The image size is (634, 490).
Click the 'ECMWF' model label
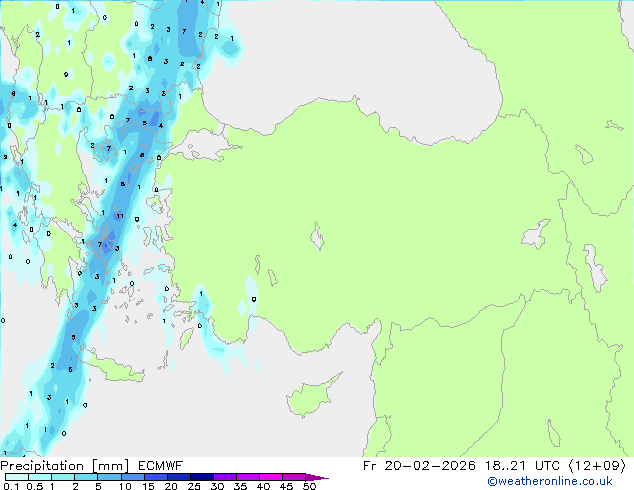click(161, 466)
